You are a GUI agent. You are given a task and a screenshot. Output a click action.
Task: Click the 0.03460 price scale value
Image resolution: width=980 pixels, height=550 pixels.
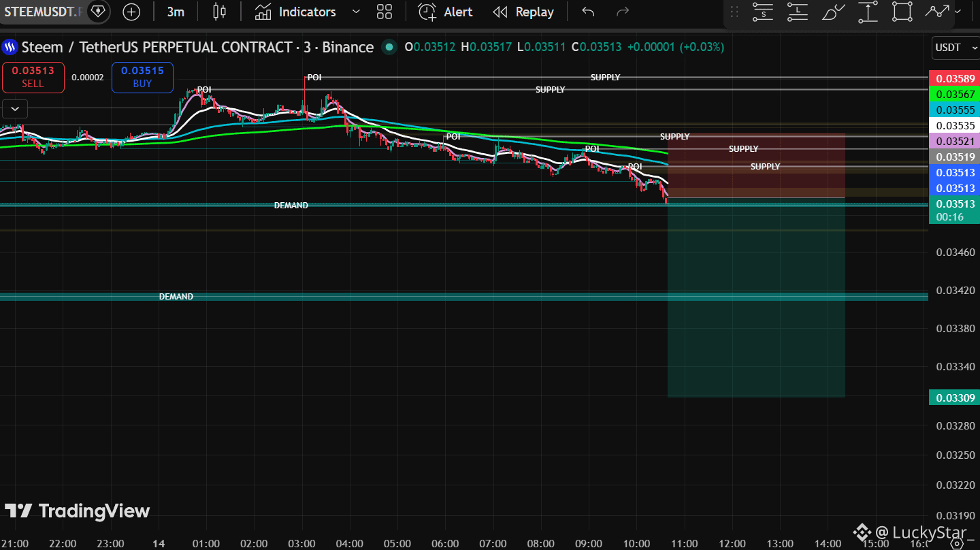[x=955, y=253]
